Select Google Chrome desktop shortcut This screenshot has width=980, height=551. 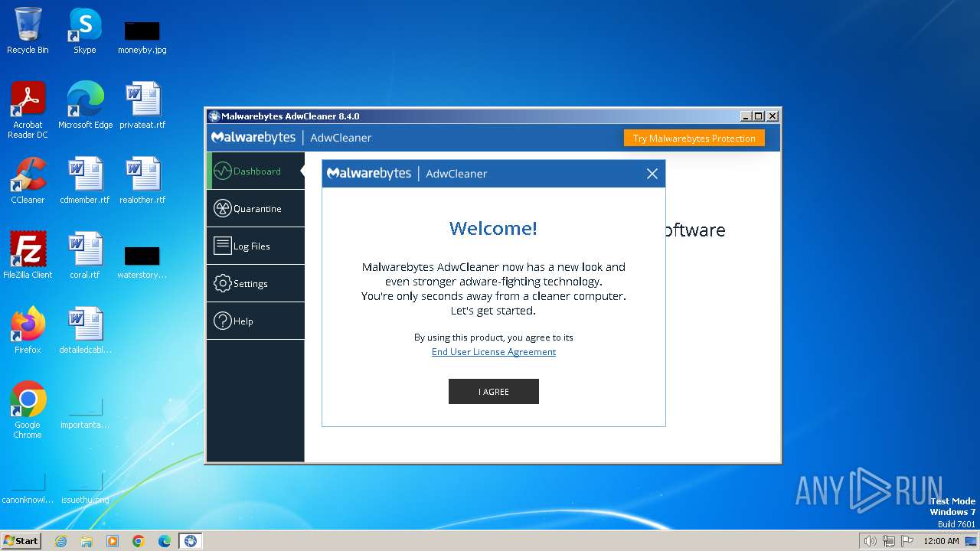coord(28,410)
